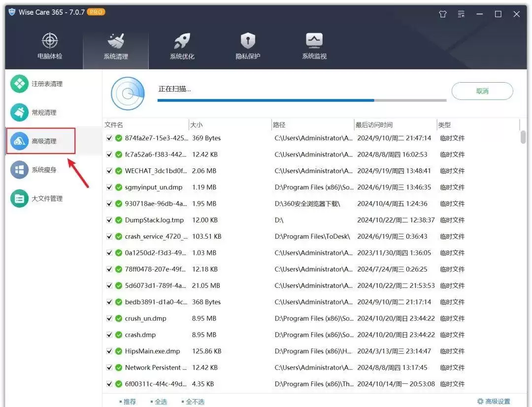Select the 系统瘦身 sidebar icon

click(19, 170)
